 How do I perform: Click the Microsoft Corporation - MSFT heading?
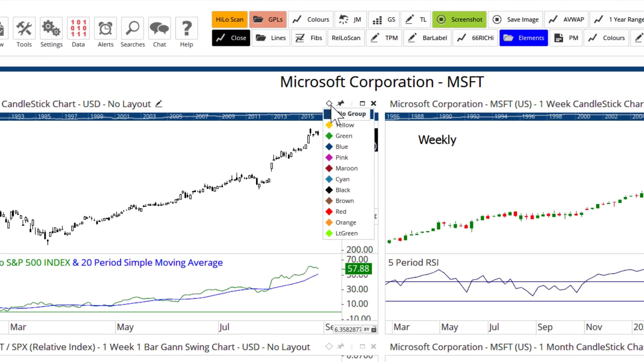[382, 82]
